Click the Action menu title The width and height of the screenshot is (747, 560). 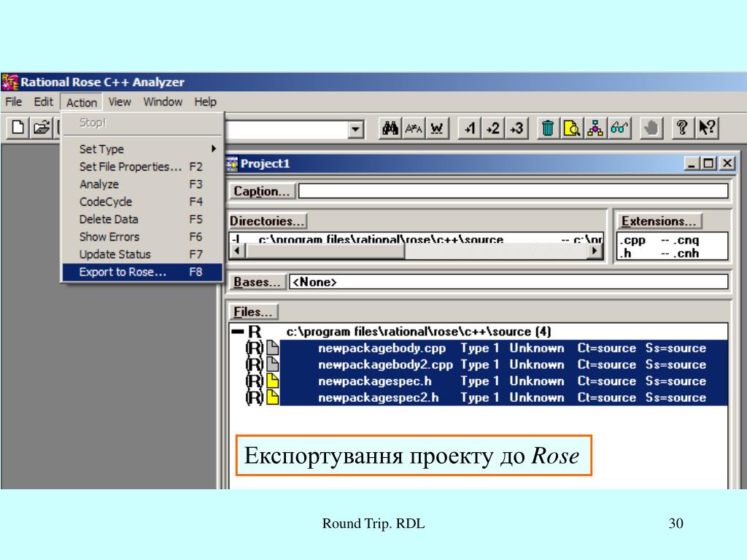[82, 102]
